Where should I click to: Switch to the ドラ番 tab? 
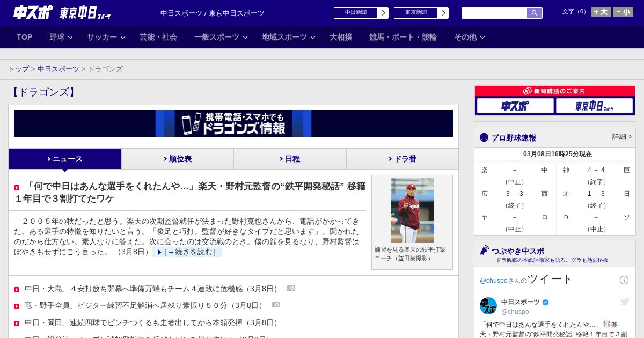(x=402, y=159)
